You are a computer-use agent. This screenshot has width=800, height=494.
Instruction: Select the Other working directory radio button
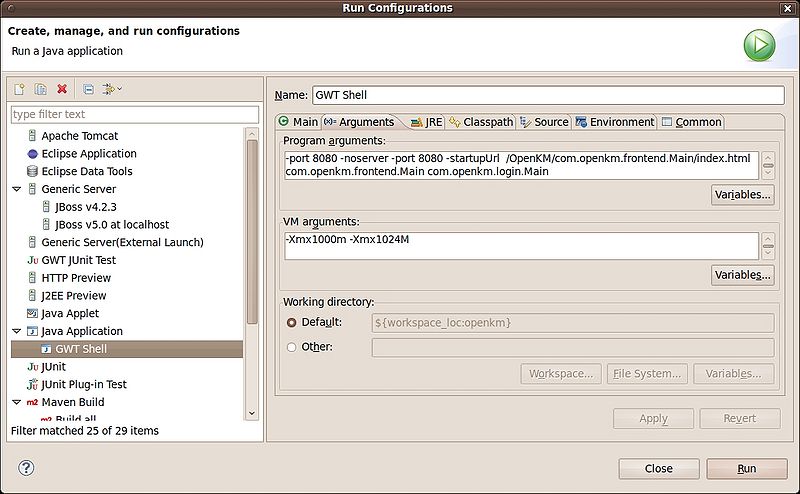291,347
